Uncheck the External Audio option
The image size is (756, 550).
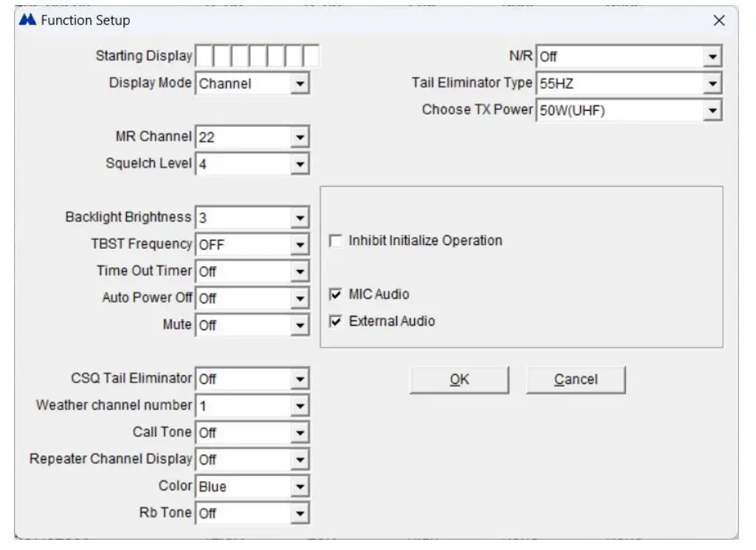(337, 321)
